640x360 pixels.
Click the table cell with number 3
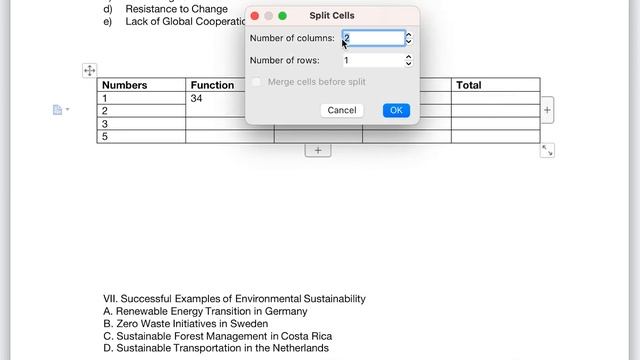click(x=141, y=124)
